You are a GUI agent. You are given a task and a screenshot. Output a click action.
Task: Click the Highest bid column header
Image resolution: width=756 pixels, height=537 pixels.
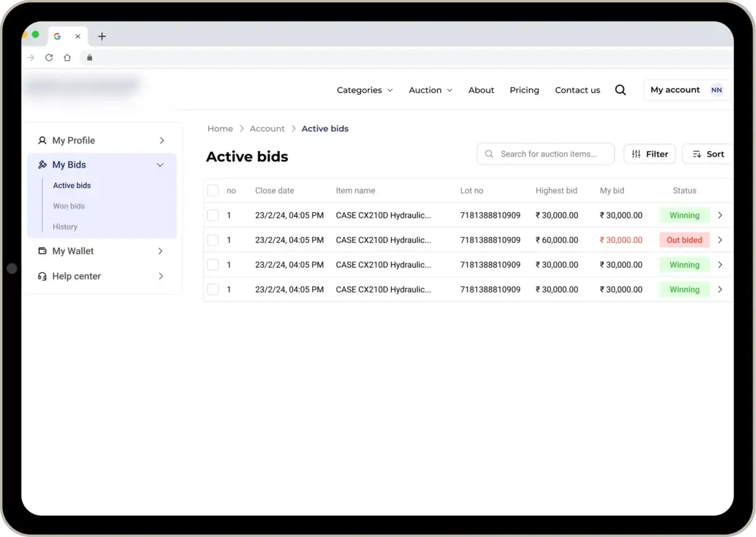point(557,190)
